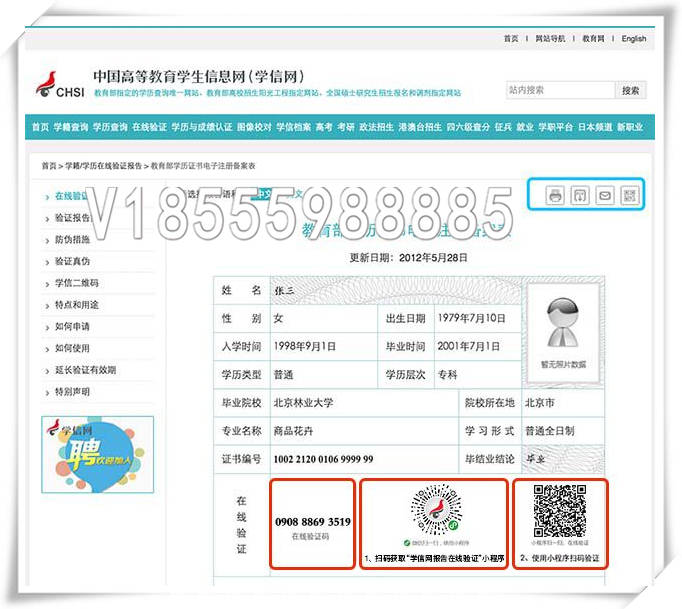Select 图像校对 in the navigation bar
682x609 pixels.
pyautogui.click(x=254, y=127)
